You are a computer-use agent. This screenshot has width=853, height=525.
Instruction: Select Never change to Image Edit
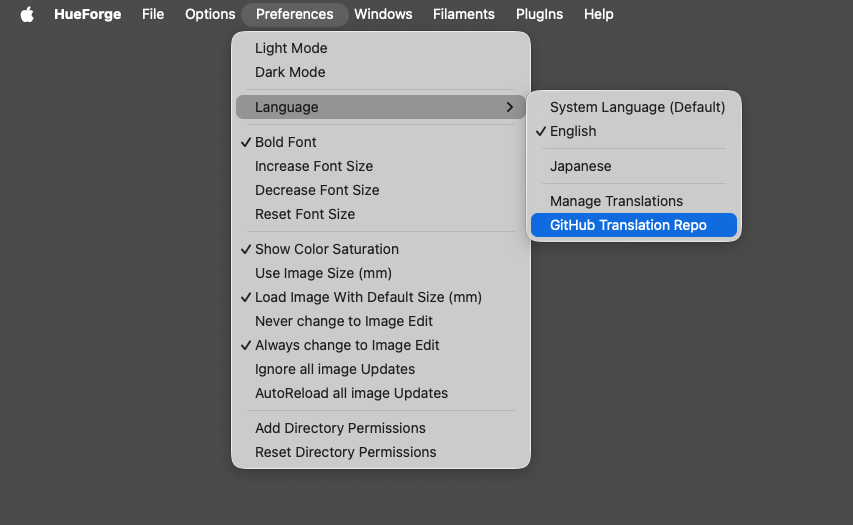pos(381,321)
